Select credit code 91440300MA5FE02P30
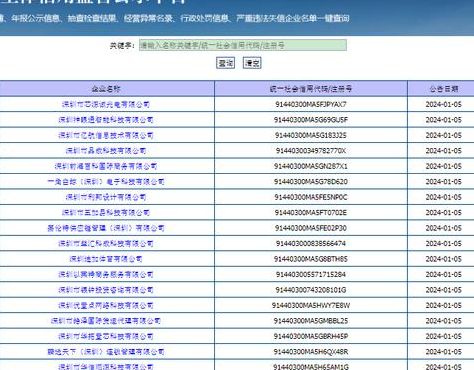The width and height of the screenshot is (474, 370). pyautogui.click(x=311, y=228)
